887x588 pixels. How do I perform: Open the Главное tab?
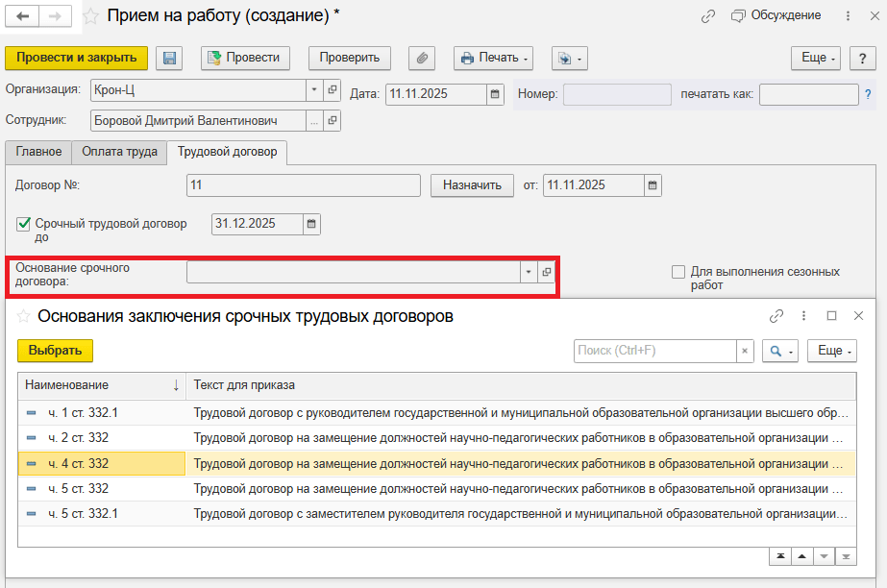click(38, 152)
